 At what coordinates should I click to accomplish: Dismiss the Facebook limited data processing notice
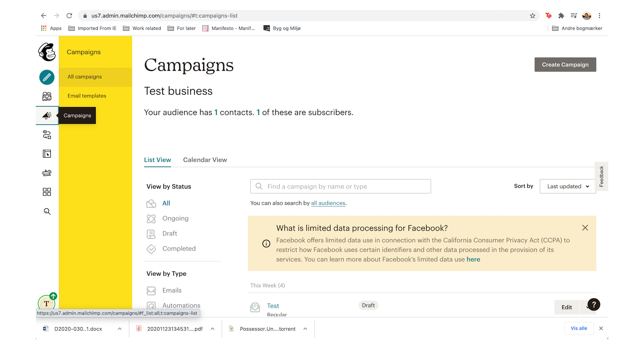[x=585, y=228]
